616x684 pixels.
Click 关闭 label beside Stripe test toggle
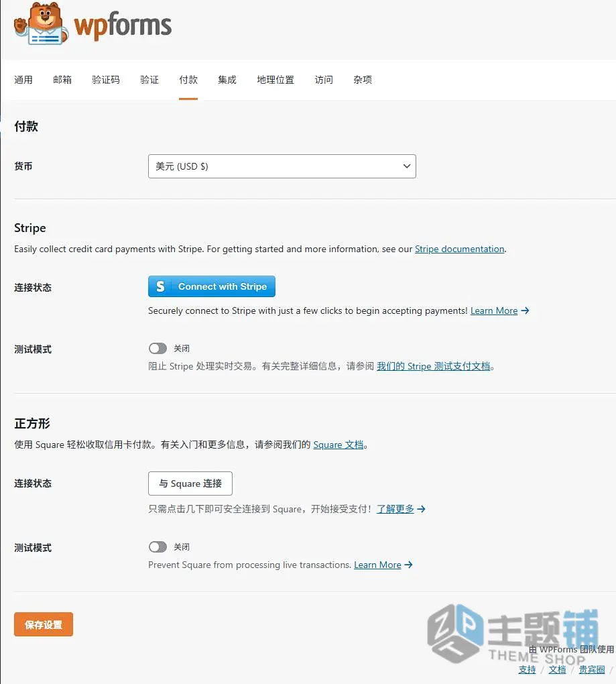[x=182, y=349]
